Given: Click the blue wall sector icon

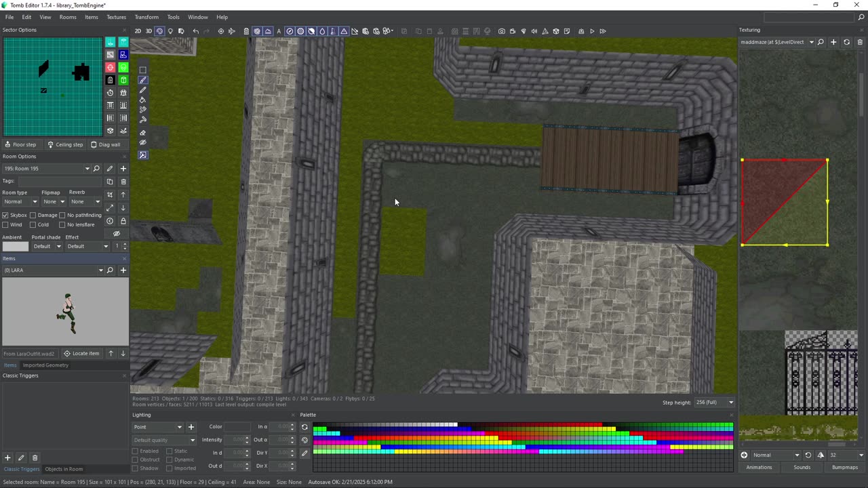Looking at the screenshot, I should pyautogui.click(x=123, y=54).
